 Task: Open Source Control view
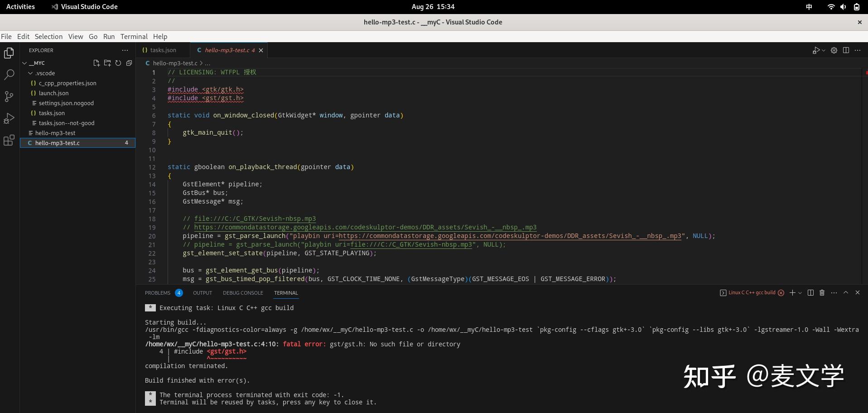[9, 96]
